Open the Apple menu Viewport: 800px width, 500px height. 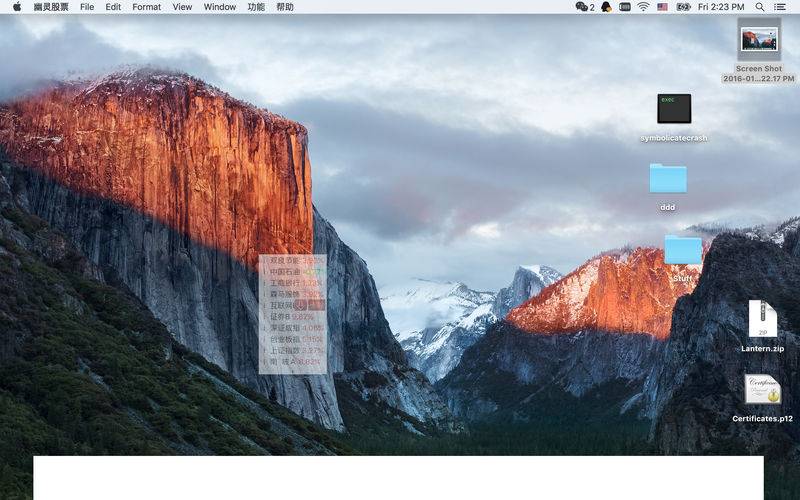pos(16,7)
